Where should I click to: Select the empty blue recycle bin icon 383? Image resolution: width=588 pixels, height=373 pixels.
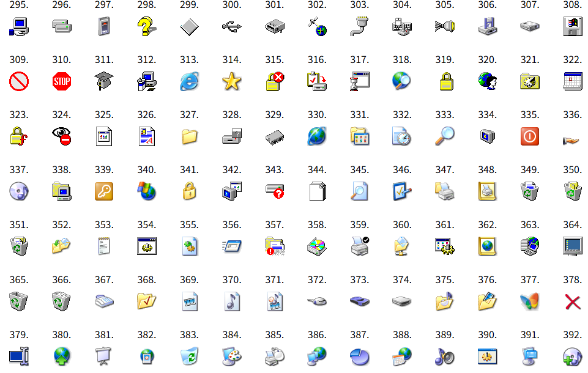click(189, 356)
